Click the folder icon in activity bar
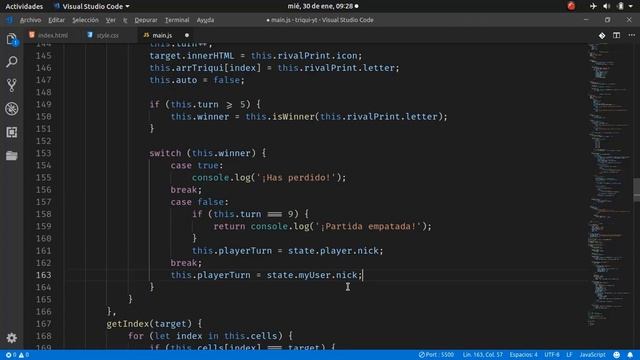Screen dimensions: 640x360 [x=12, y=156]
